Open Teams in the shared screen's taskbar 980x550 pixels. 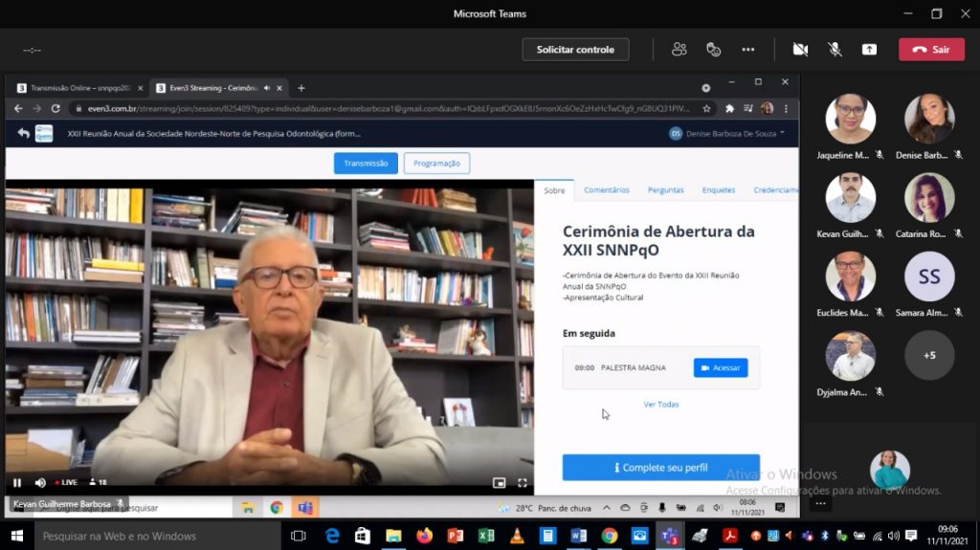pos(305,508)
